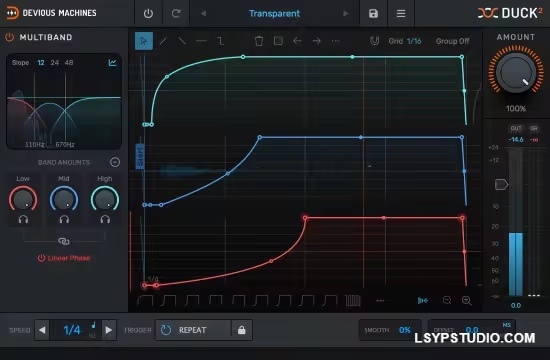Apply the ninth shape preset in the strip
The height and width of the screenshot is (360, 550).
[330, 300]
